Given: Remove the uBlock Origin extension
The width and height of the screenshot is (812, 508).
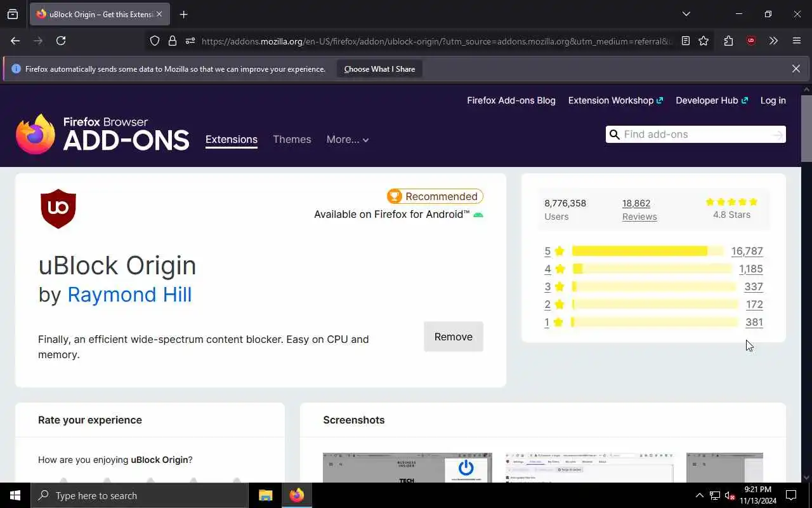Looking at the screenshot, I should click(454, 337).
